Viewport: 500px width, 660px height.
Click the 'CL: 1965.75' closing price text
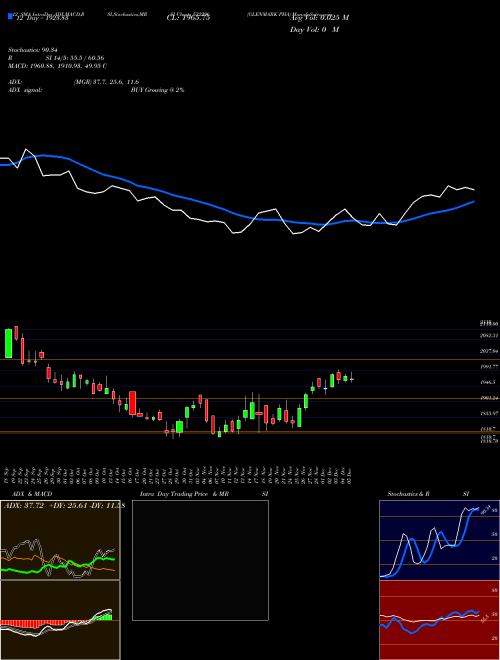pos(188,18)
